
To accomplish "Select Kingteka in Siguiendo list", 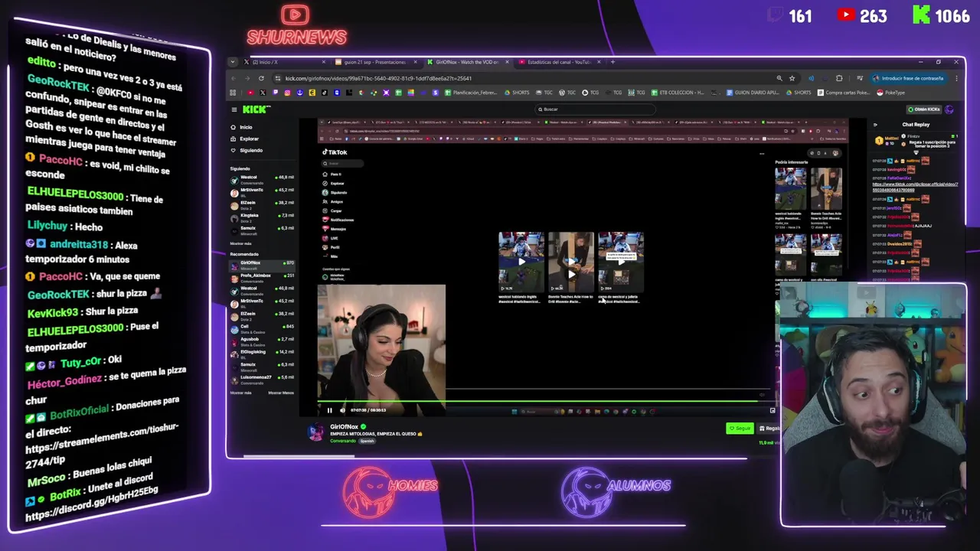I will (263, 217).
